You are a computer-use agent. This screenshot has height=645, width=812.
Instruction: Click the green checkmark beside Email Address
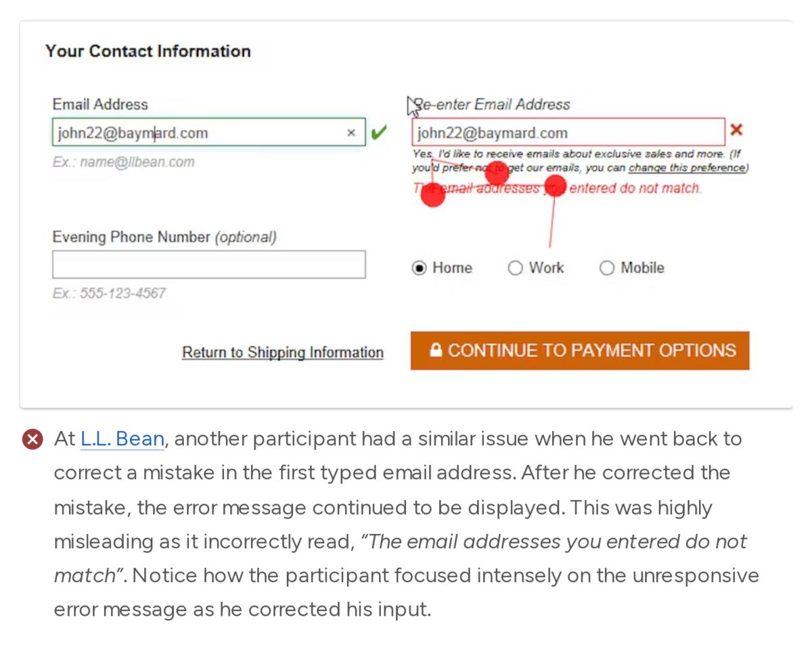click(x=379, y=132)
